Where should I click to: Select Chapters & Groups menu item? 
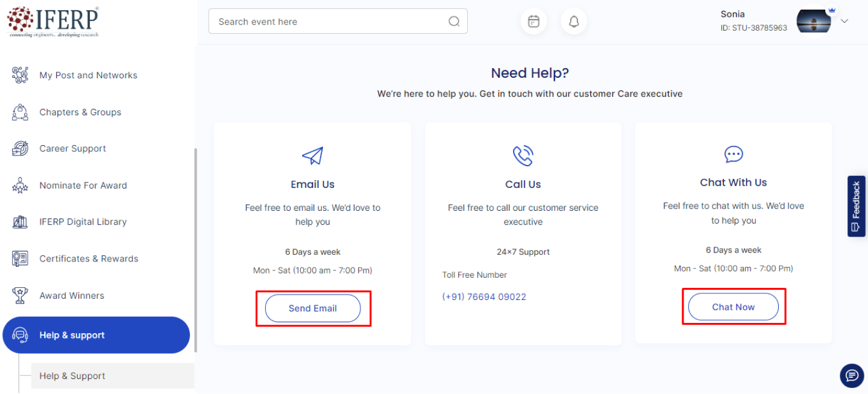tap(80, 112)
